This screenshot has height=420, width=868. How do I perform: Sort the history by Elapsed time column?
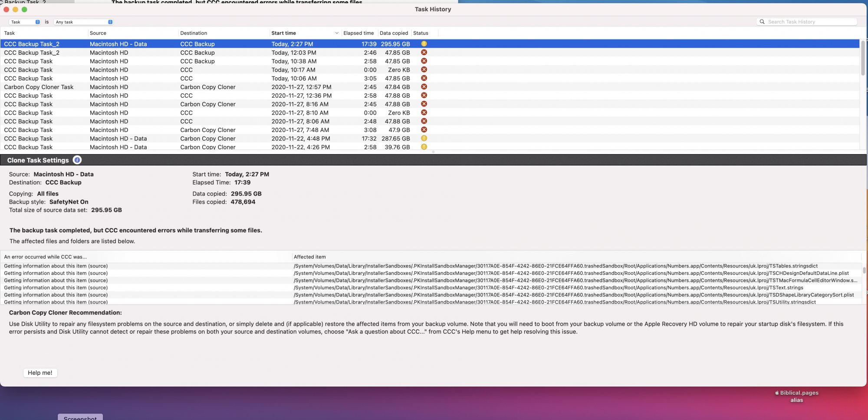(x=358, y=33)
